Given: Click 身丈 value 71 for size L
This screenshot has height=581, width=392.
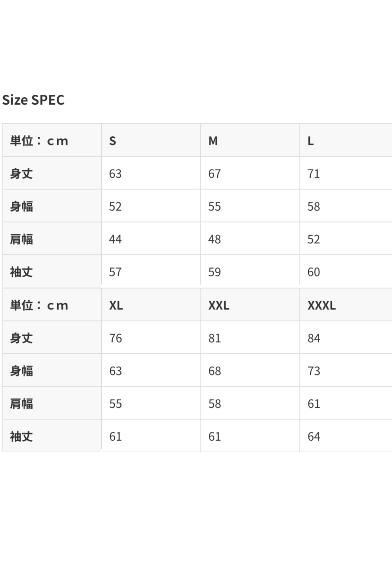Looking at the screenshot, I should pyautogui.click(x=314, y=174).
